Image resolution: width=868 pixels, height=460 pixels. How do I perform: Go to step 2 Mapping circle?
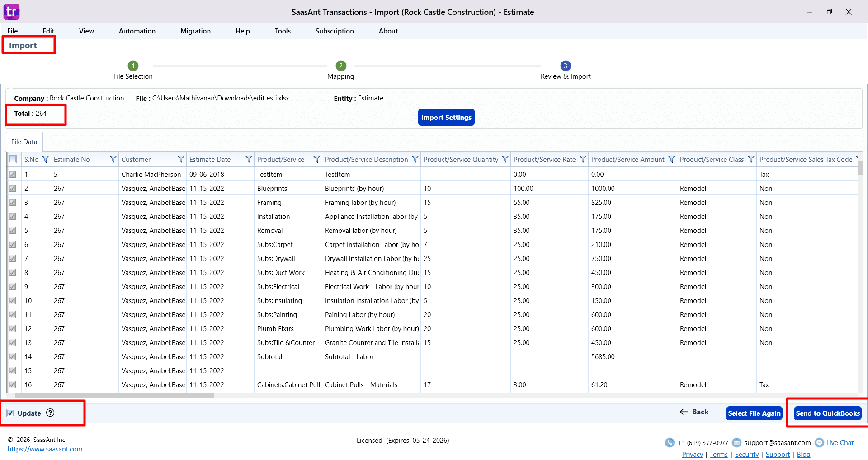(341, 66)
